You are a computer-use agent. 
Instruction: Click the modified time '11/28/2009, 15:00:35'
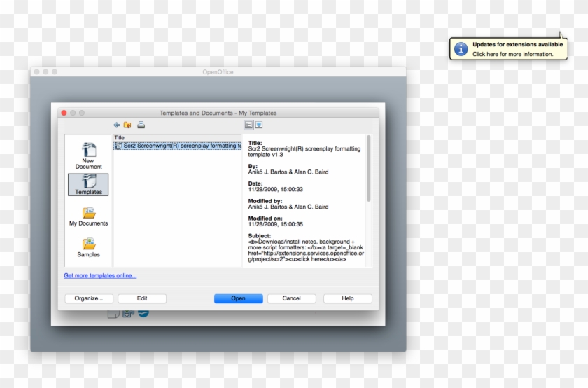click(276, 224)
